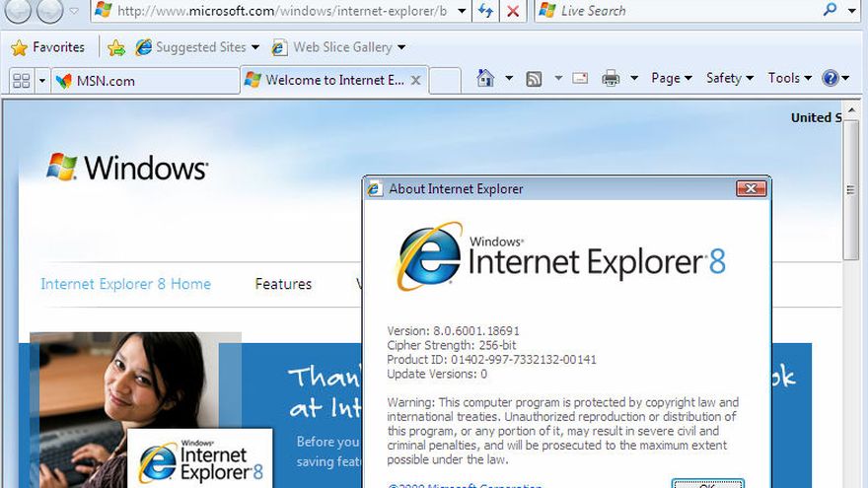Screen dimensions: 868x488
Task: Open the Internet Explorer 8 Home link
Action: click(125, 284)
